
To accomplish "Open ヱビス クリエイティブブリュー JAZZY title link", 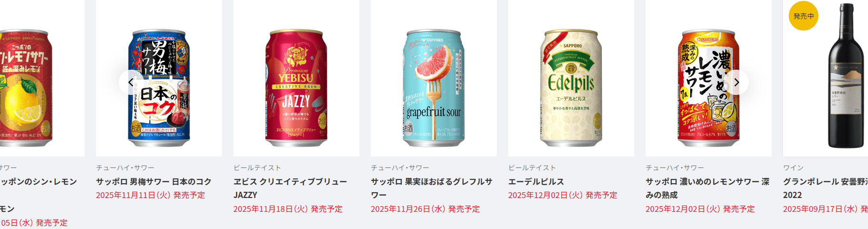I will [x=290, y=188].
